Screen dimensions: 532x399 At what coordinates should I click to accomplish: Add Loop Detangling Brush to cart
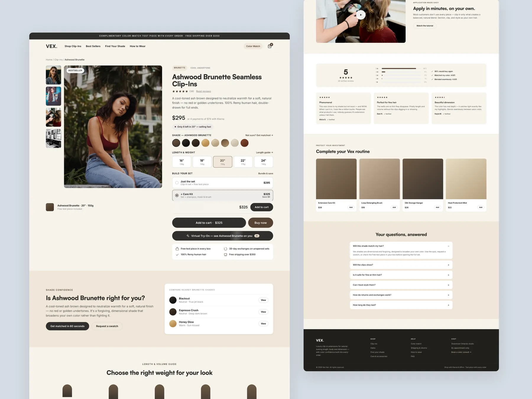tap(394, 207)
